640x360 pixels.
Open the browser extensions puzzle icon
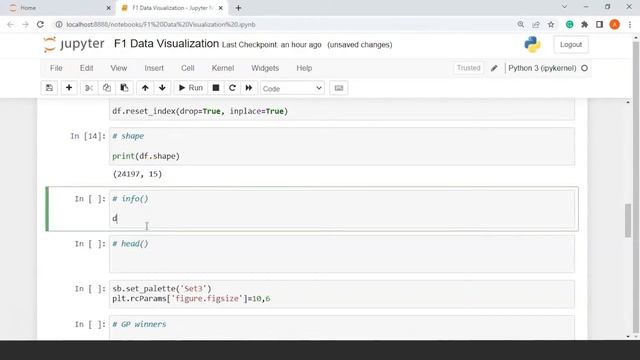click(x=584, y=24)
